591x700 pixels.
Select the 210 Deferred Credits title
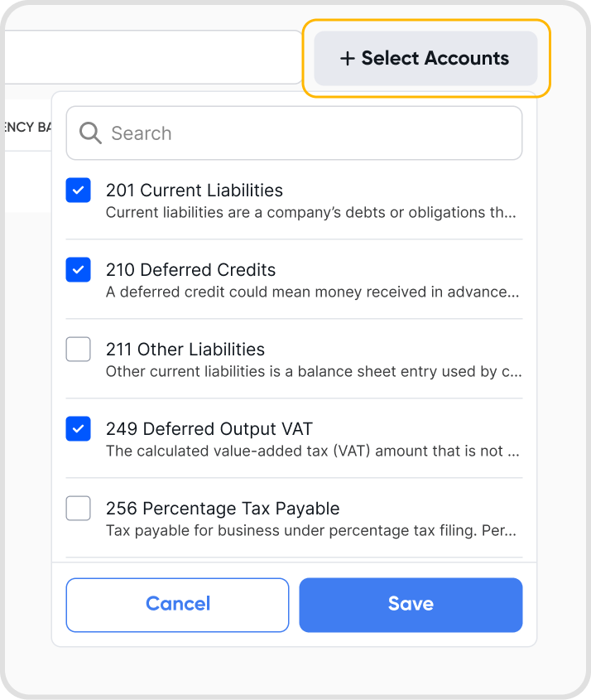click(x=191, y=269)
